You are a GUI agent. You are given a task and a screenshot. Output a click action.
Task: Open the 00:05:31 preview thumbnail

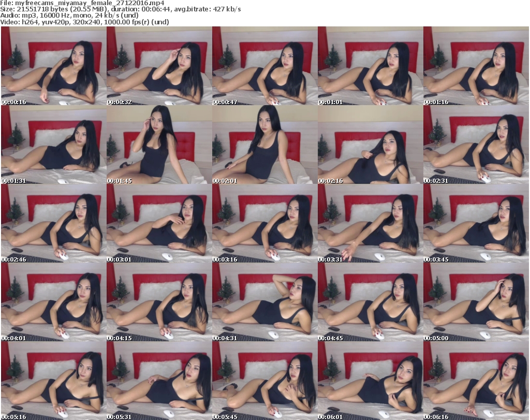[x=159, y=381]
